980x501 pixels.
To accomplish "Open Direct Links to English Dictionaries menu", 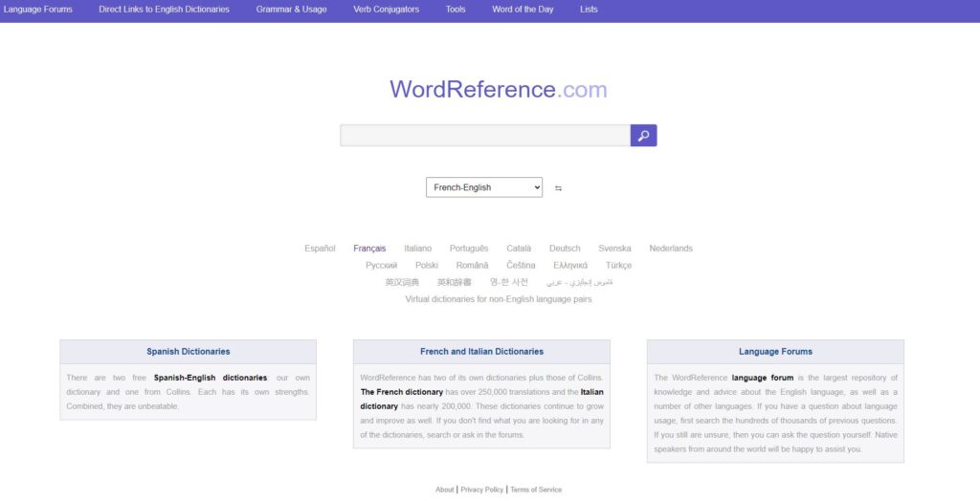I will coord(164,10).
